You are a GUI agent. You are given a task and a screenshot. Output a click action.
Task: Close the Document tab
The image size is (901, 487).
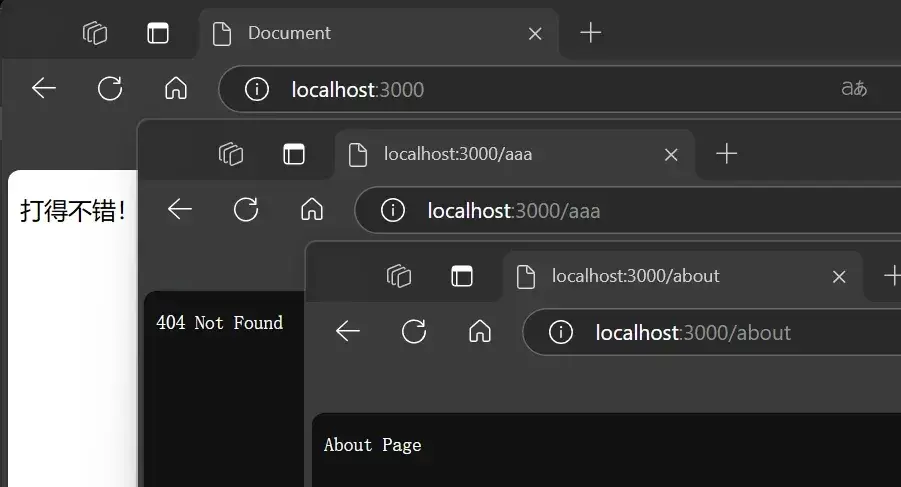[x=535, y=34]
